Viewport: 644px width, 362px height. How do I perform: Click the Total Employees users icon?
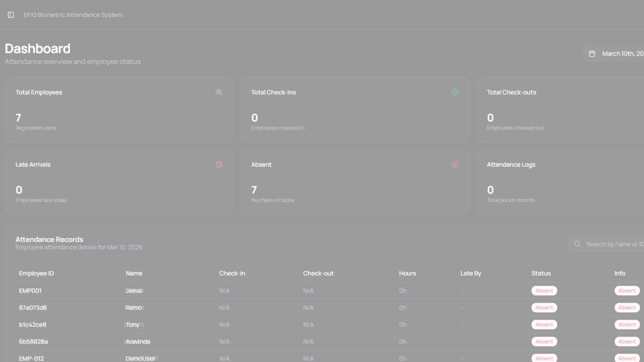point(219,92)
